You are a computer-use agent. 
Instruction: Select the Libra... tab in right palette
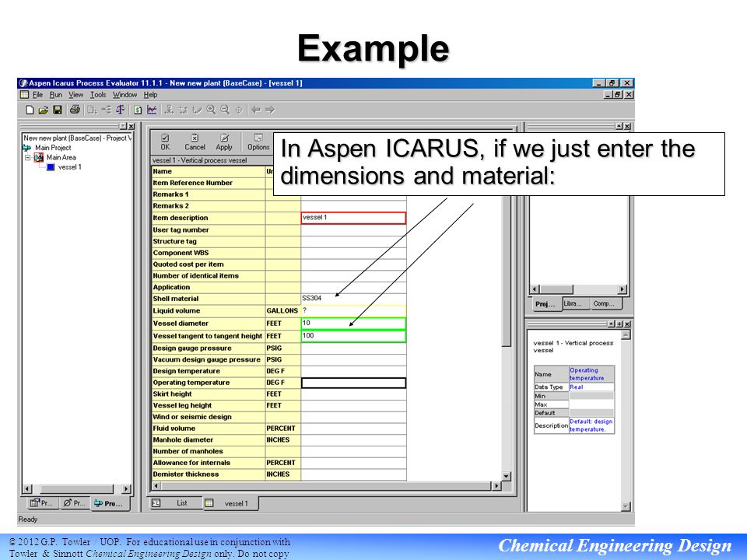pos(574,303)
